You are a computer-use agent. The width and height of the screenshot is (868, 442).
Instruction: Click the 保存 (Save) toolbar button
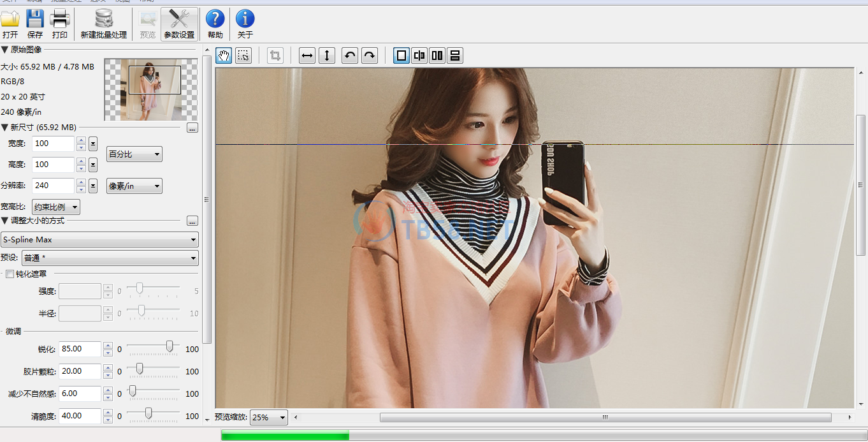click(x=35, y=24)
